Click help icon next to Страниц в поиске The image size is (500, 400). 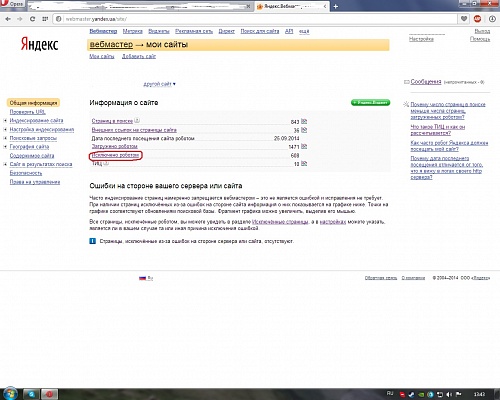point(137,121)
